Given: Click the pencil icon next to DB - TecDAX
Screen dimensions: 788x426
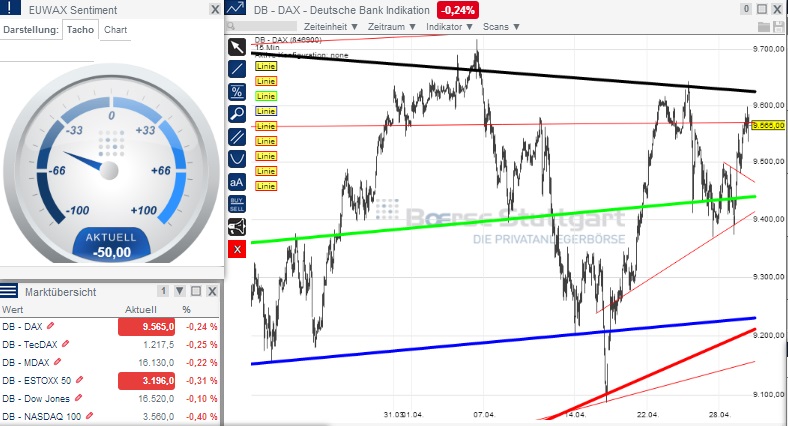Looking at the screenshot, I should [x=65, y=344].
